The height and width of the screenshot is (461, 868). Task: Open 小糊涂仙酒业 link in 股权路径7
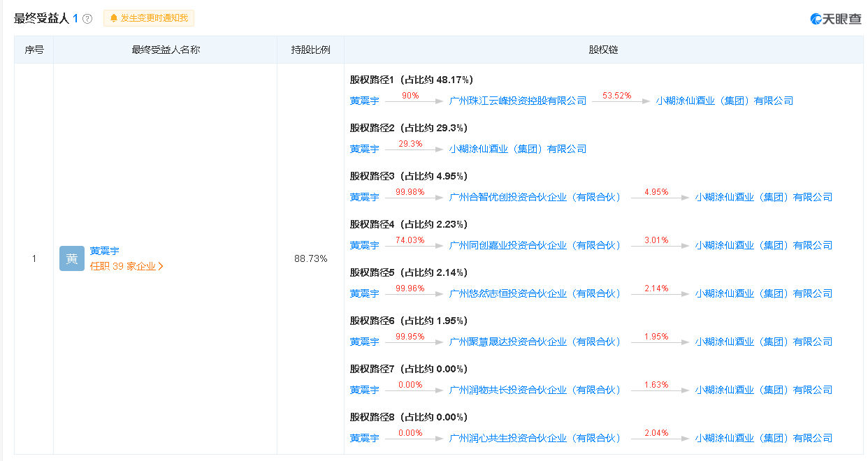(764, 390)
